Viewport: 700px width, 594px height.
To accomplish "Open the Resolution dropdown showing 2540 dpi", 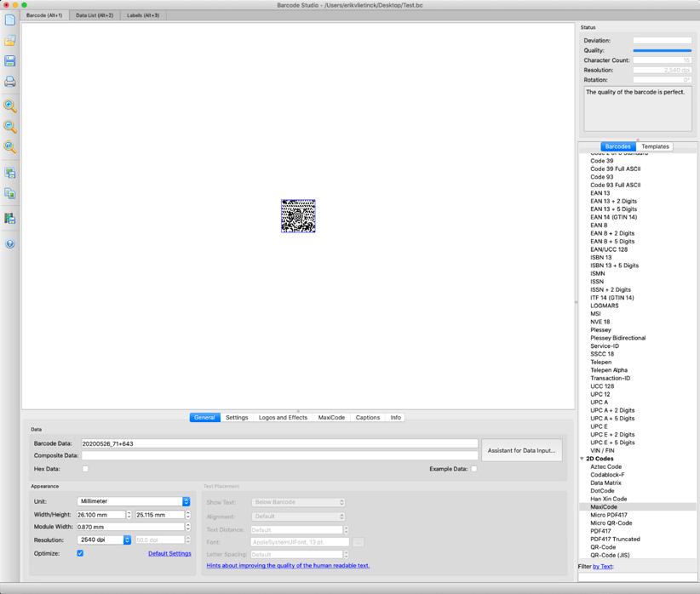I will tap(104, 540).
